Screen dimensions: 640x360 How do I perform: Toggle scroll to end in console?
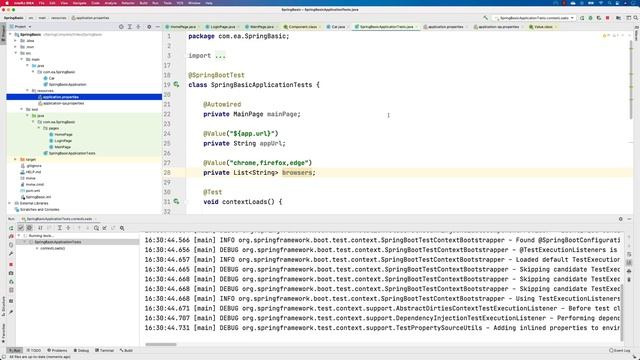coord(629,262)
